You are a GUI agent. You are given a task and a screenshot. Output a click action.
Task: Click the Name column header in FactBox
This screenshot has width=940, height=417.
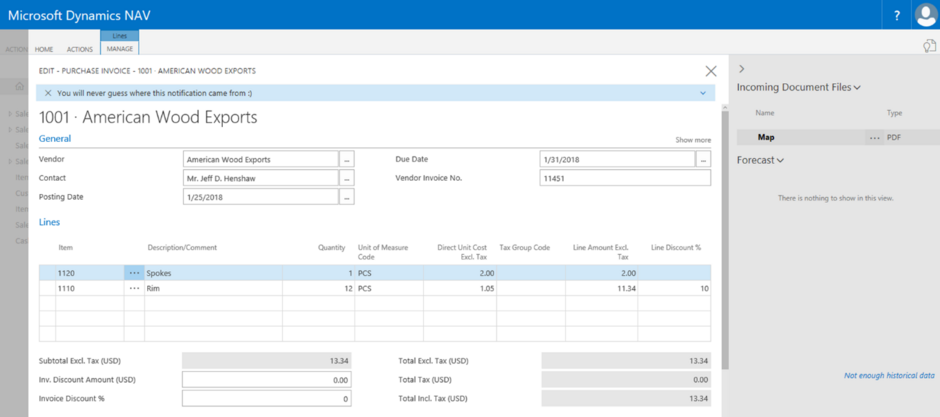(765, 113)
